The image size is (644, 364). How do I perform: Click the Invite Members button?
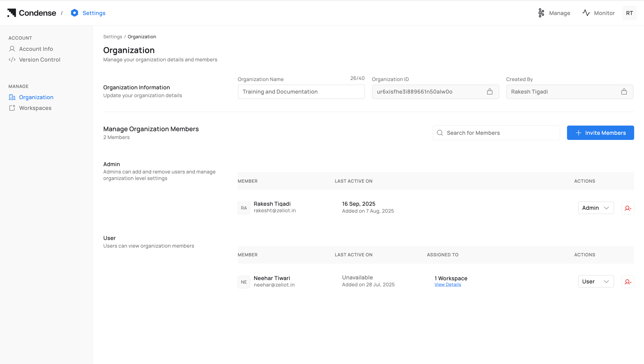(x=600, y=133)
